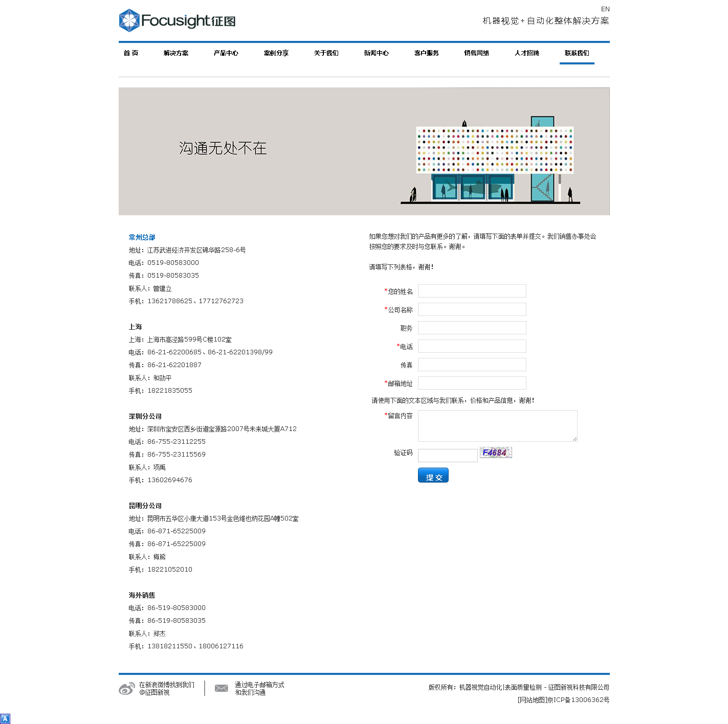Click the email envelope icon in footer
The image size is (728, 724).
point(221,688)
